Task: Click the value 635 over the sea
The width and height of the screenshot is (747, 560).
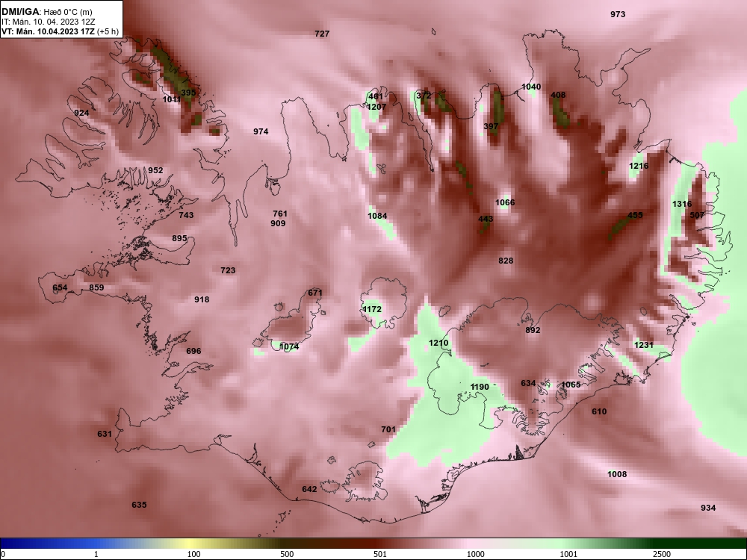Action: tap(139, 505)
